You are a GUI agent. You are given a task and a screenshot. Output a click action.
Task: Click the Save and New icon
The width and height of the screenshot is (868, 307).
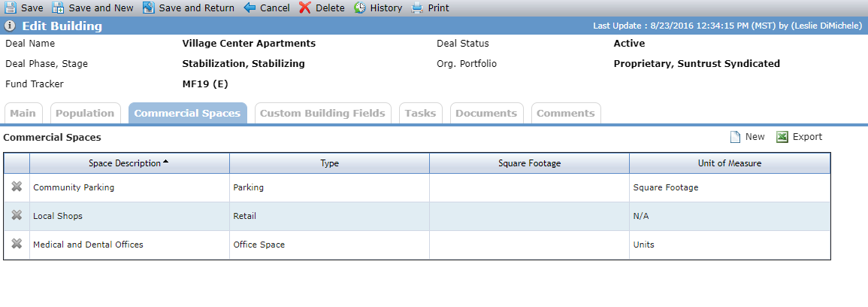58,8
